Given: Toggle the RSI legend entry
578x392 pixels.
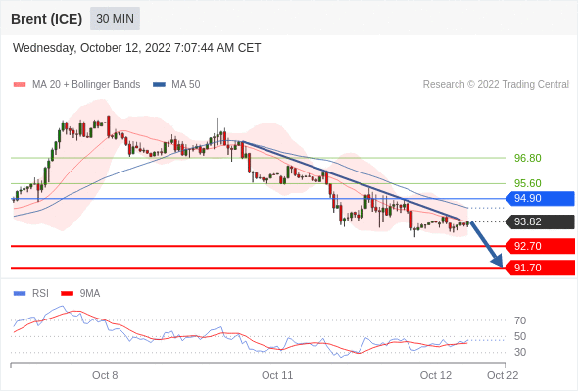Looking at the screenshot, I should (31, 294).
